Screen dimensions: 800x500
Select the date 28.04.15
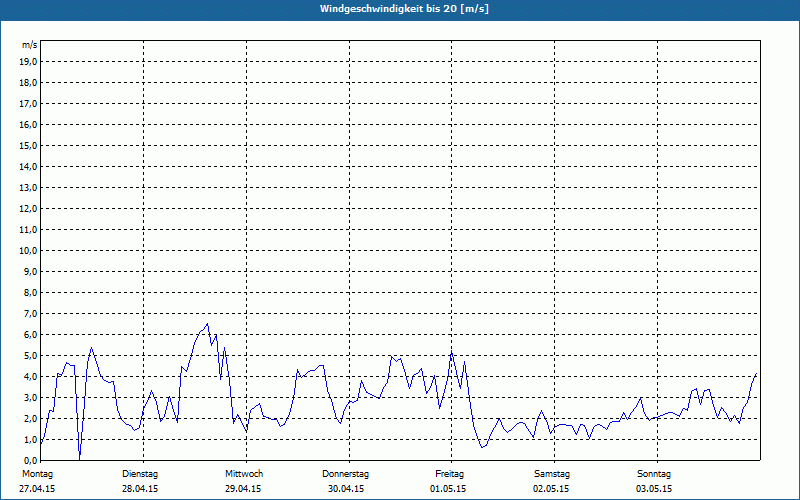pyautogui.click(x=140, y=489)
